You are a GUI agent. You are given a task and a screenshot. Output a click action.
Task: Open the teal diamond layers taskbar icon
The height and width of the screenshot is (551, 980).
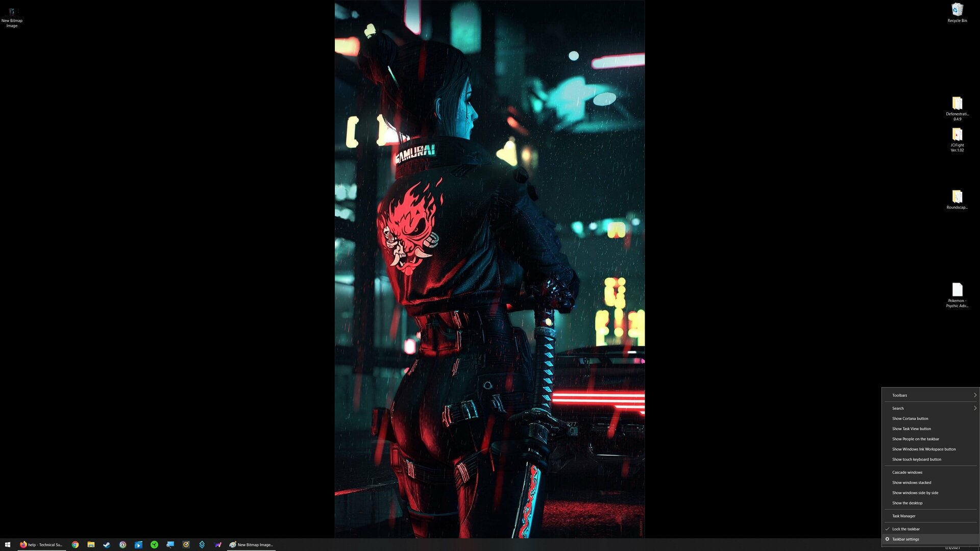point(202,544)
